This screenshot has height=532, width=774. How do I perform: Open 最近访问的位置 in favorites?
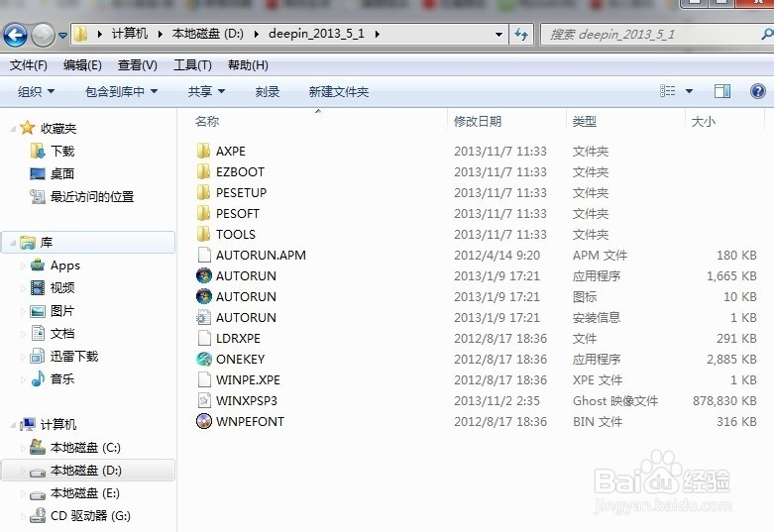point(92,196)
